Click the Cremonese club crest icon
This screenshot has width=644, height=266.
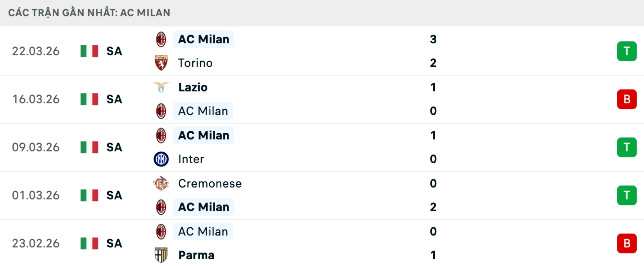(161, 183)
